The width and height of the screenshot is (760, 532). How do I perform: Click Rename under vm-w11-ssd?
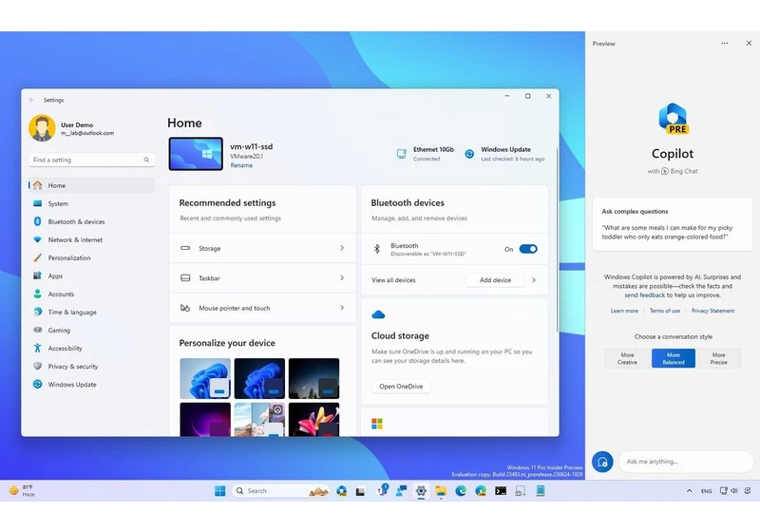[x=241, y=165]
